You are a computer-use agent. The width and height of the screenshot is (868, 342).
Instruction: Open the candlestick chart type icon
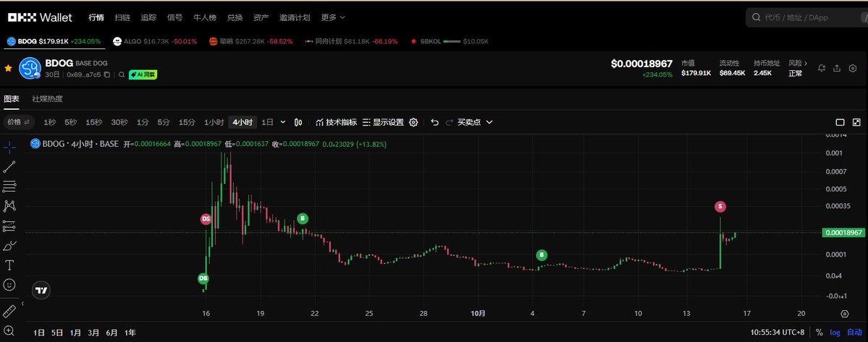pos(299,122)
